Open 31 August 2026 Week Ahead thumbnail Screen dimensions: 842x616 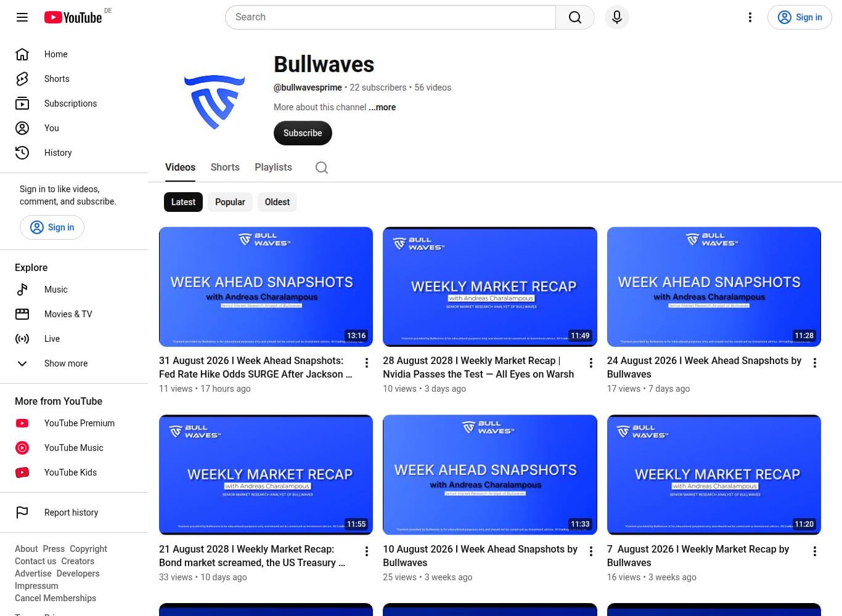click(266, 286)
